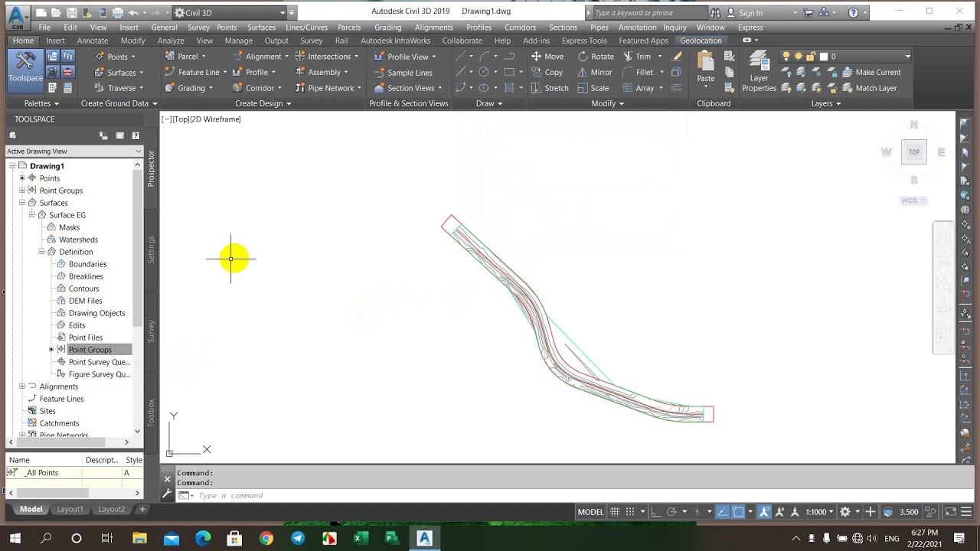The image size is (980, 551).
Task: Toggle auto-add annotation scales
Action: click(x=779, y=511)
